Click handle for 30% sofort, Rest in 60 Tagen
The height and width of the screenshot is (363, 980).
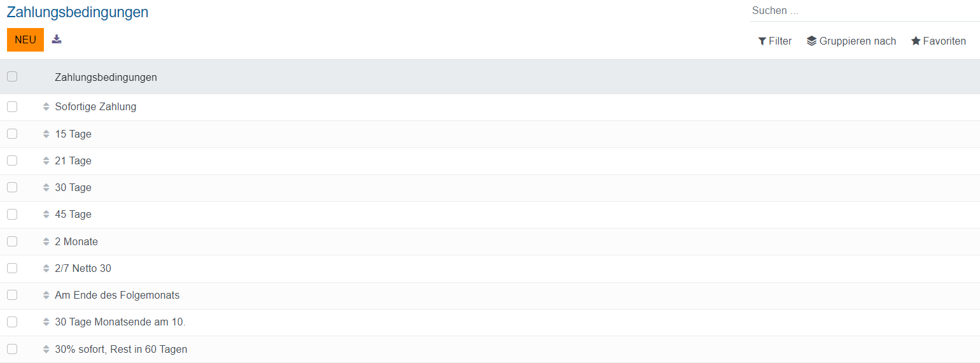pyautogui.click(x=46, y=350)
